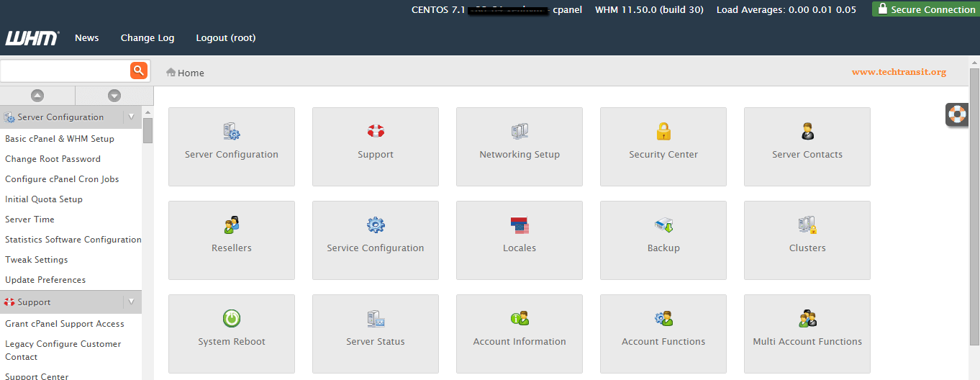Click the System Reboot power icon
The width and height of the screenshot is (980, 380).
click(232, 318)
